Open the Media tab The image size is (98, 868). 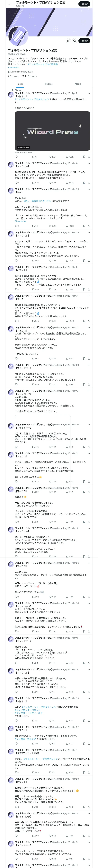click(78, 84)
